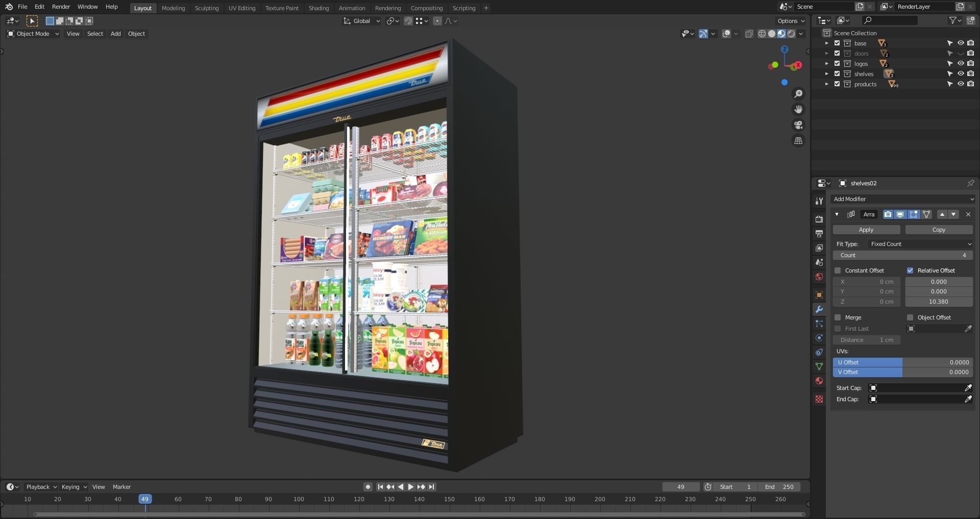Click the pan view hand icon
This screenshot has height=519, width=980.
tap(798, 109)
